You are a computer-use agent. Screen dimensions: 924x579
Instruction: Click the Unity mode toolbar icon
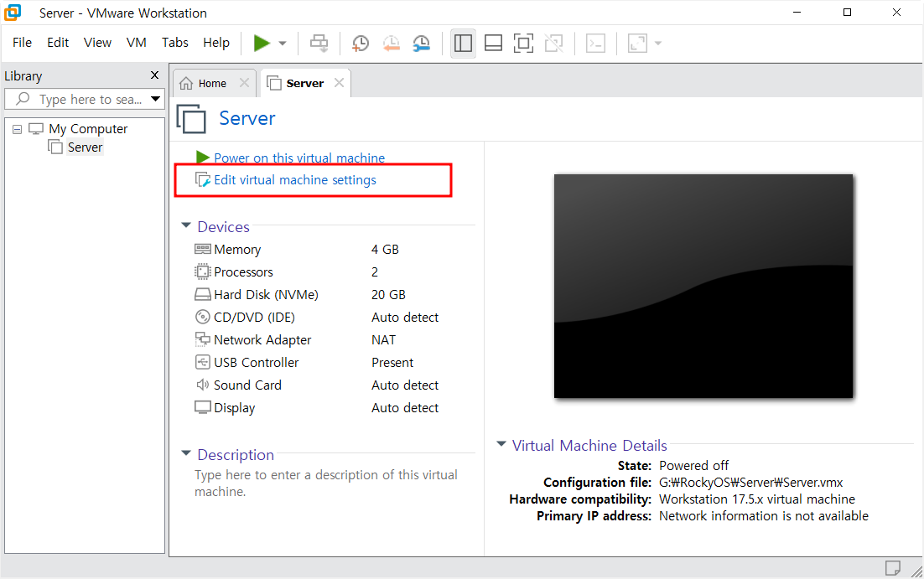[x=553, y=43]
